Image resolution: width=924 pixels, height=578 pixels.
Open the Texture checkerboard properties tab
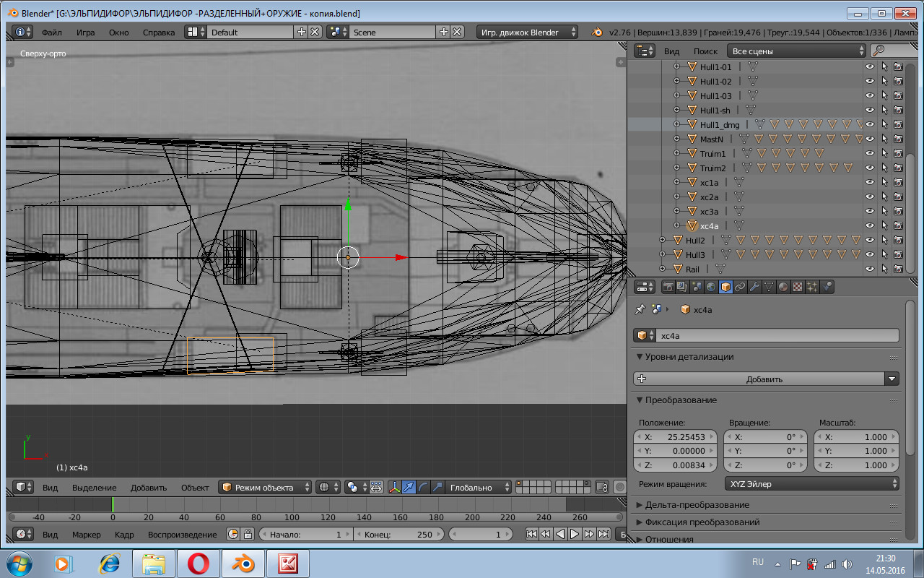click(798, 287)
